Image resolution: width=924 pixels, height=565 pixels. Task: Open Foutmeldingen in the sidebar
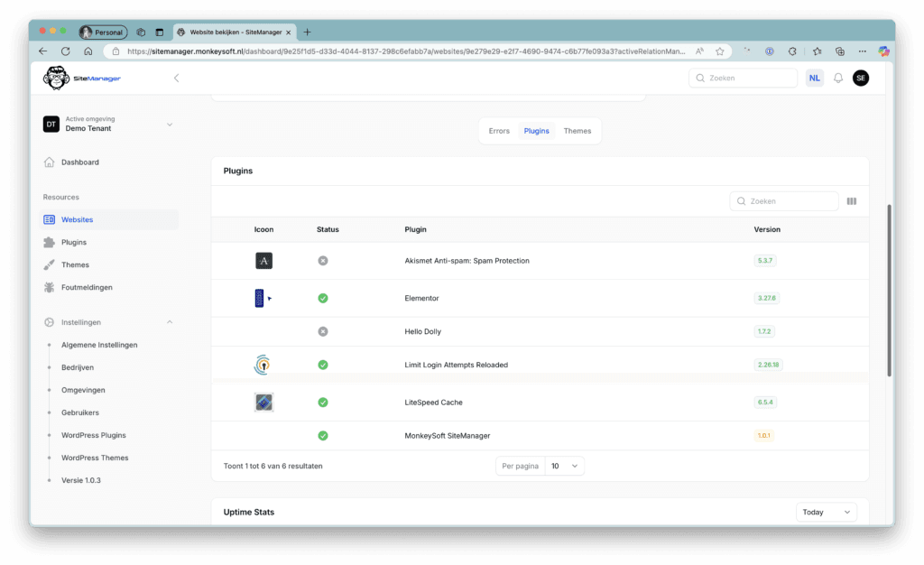point(87,287)
